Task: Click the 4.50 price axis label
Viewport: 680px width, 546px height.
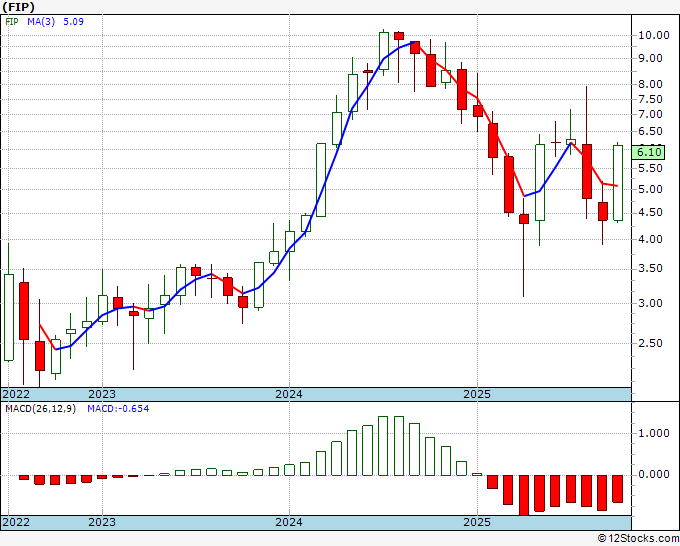Action: pos(650,213)
